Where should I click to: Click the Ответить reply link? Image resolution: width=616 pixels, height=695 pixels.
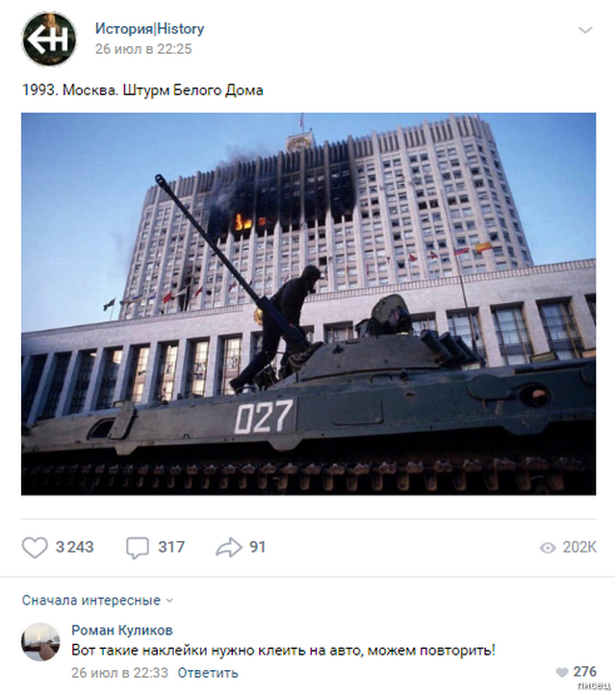click(x=208, y=673)
